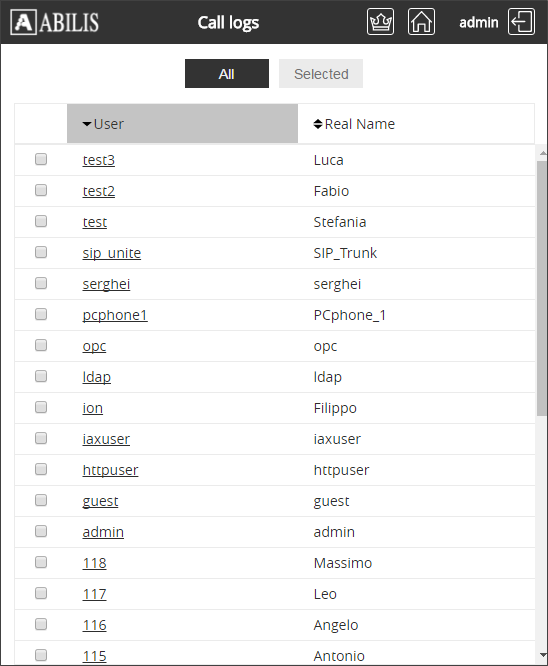Switch to the Selected tab
Viewport: 548px width, 666px height.
coord(321,73)
